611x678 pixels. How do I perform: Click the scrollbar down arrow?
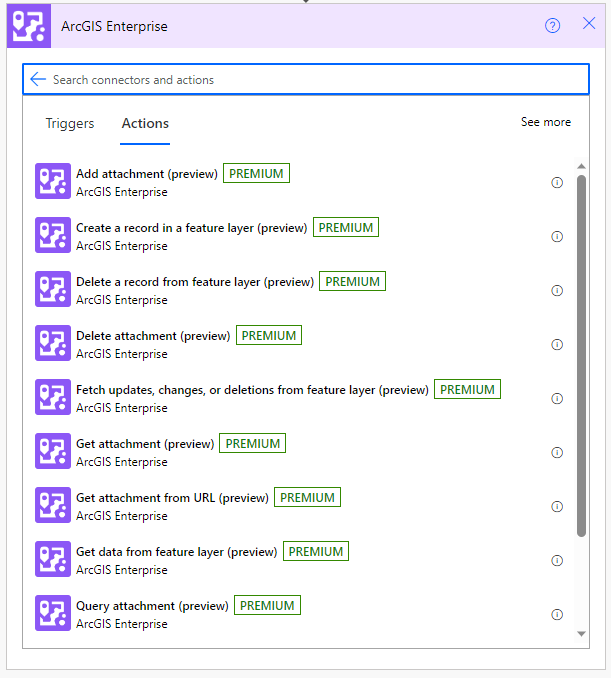tap(582, 634)
